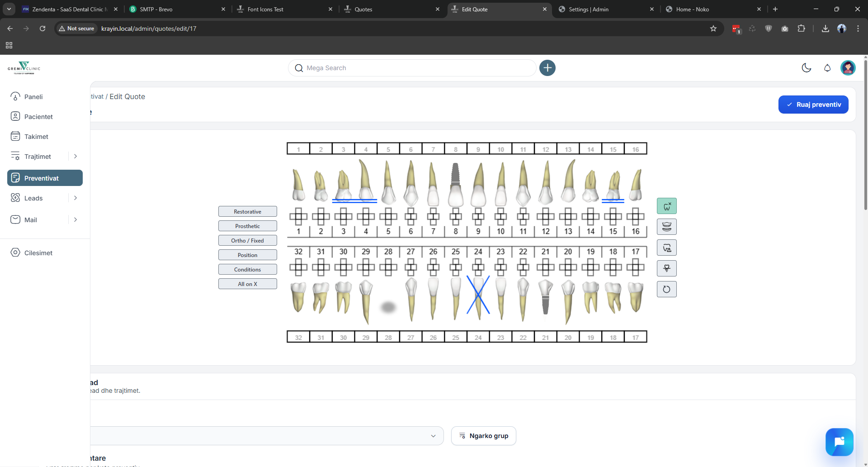
Task: Toggle the surface box for upper tooth 8
Action: pyautogui.click(x=455, y=217)
